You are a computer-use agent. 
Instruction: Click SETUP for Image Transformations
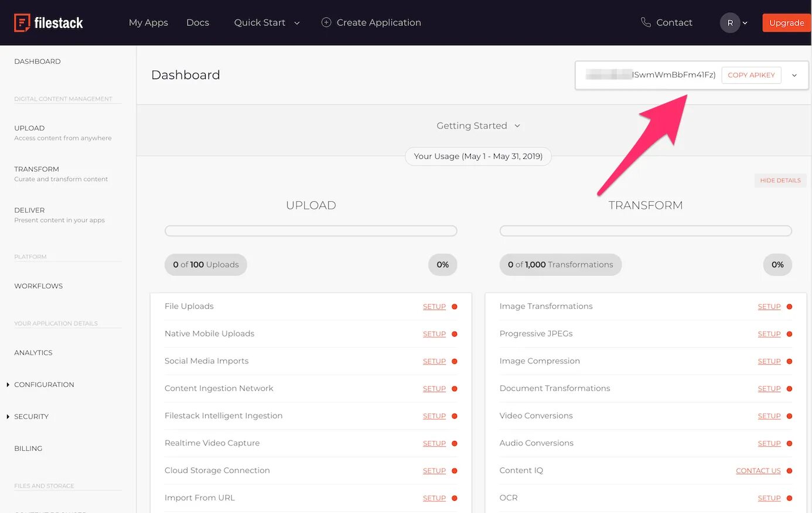pos(769,307)
